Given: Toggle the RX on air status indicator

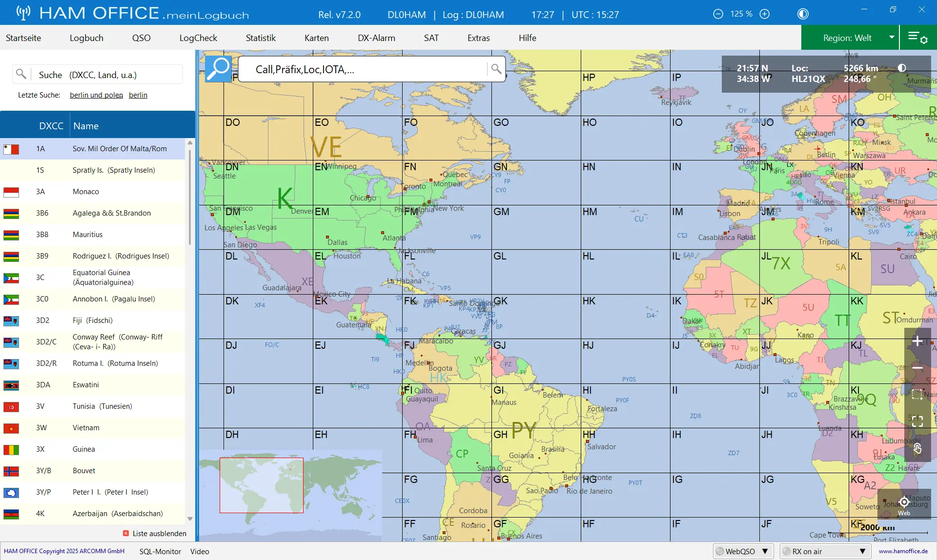Looking at the screenshot, I should click(x=786, y=551).
